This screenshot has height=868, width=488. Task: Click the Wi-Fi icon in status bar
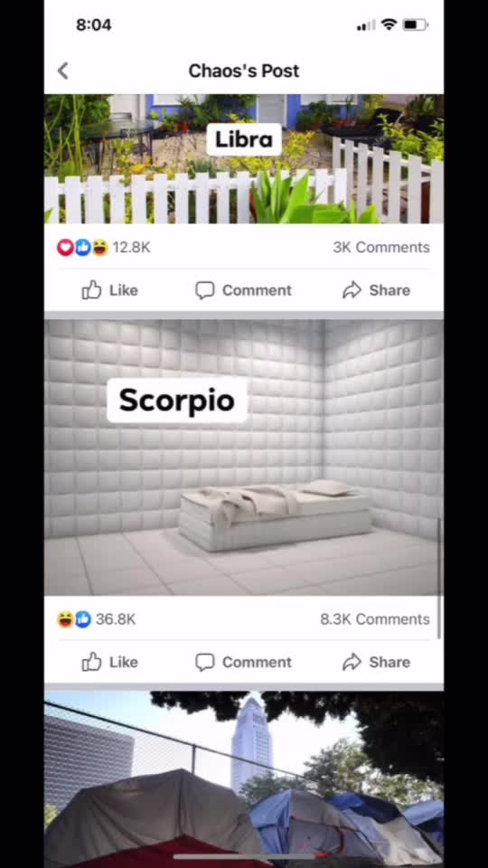click(x=389, y=25)
